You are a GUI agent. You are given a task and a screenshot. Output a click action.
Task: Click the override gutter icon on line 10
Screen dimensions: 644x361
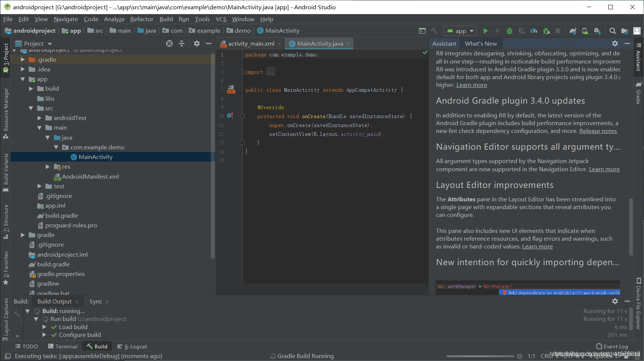(230, 116)
